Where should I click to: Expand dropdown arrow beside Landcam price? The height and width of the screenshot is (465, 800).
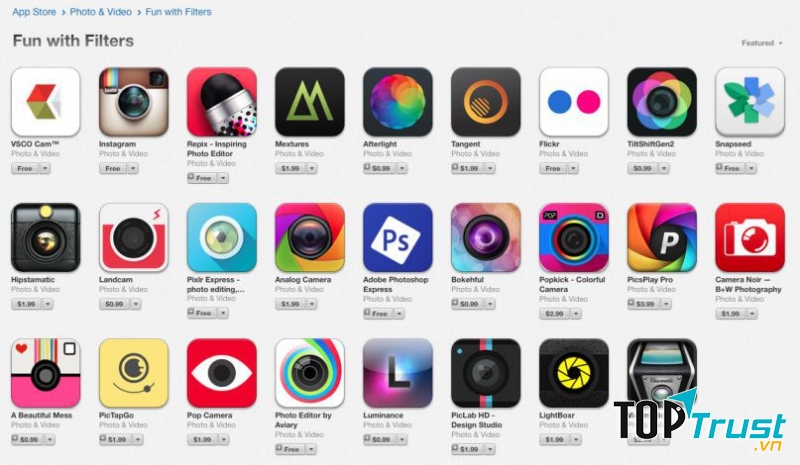(x=136, y=304)
